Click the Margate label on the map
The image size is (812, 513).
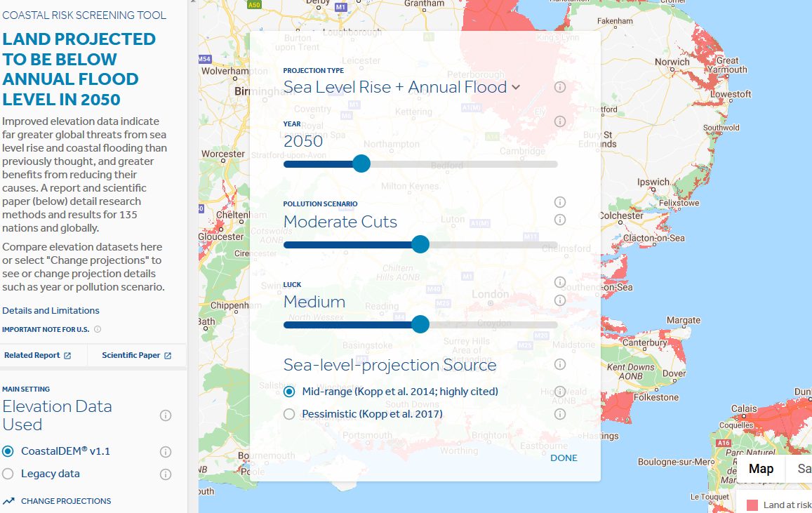pyautogui.click(x=684, y=321)
